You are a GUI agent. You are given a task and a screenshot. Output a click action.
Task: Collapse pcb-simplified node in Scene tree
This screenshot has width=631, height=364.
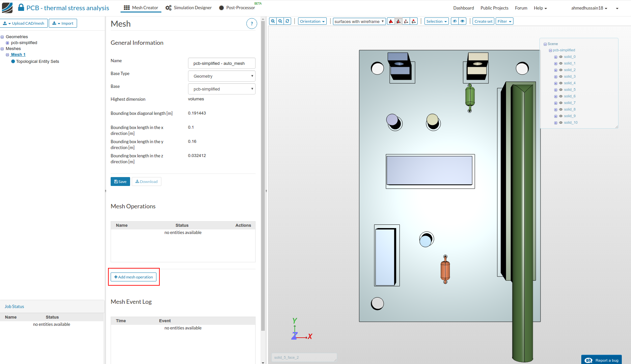pos(550,50)
